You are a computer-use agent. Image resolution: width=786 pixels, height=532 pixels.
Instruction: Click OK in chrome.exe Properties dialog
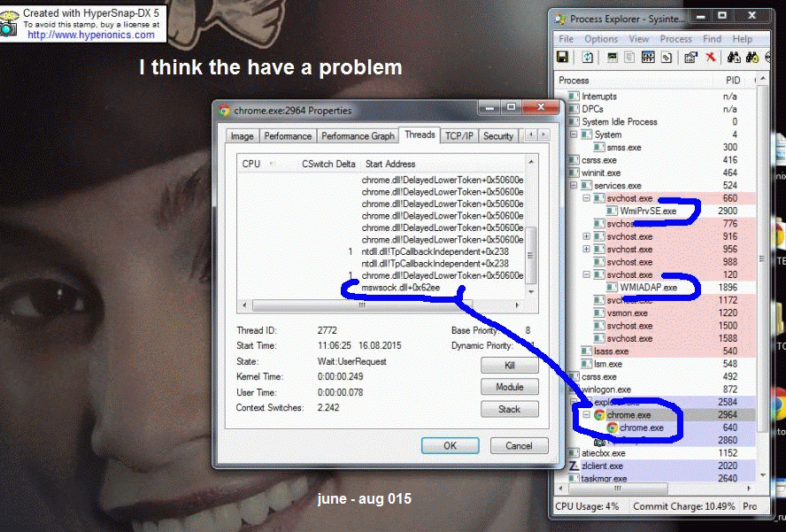tap(451, 446)
